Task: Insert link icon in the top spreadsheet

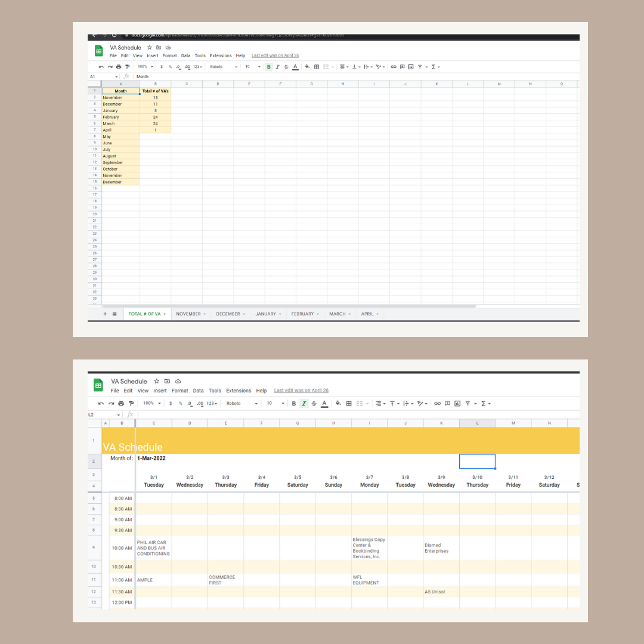Action: (x=394, y=67)
